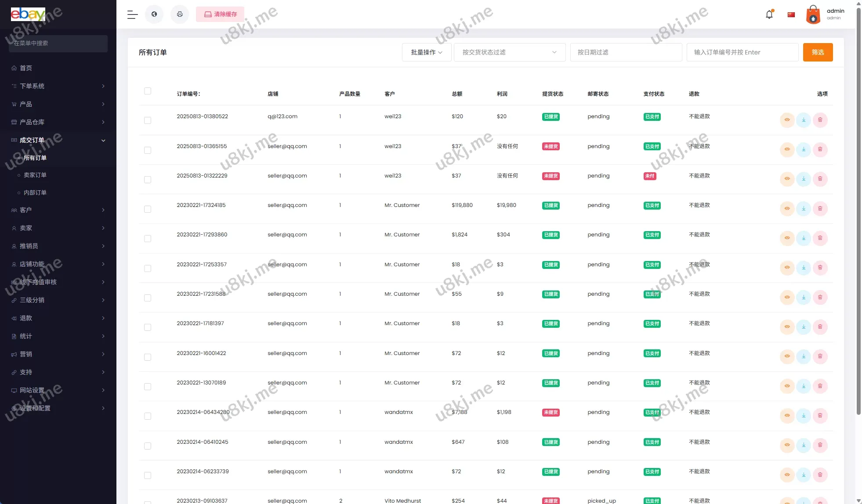This screenshot has height=504, width=862.
Task: Toggle the select-all orders checkbox
Action: (148, 91)
